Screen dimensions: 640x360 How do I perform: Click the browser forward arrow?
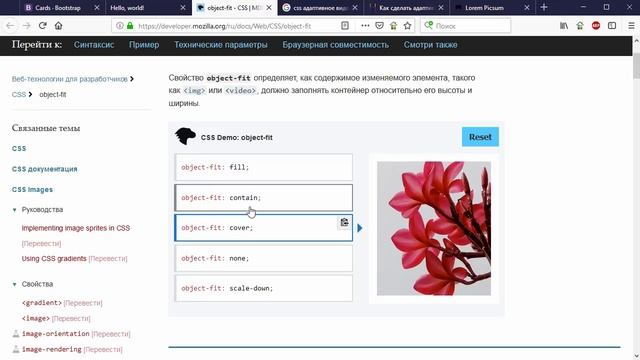[27, 26]
